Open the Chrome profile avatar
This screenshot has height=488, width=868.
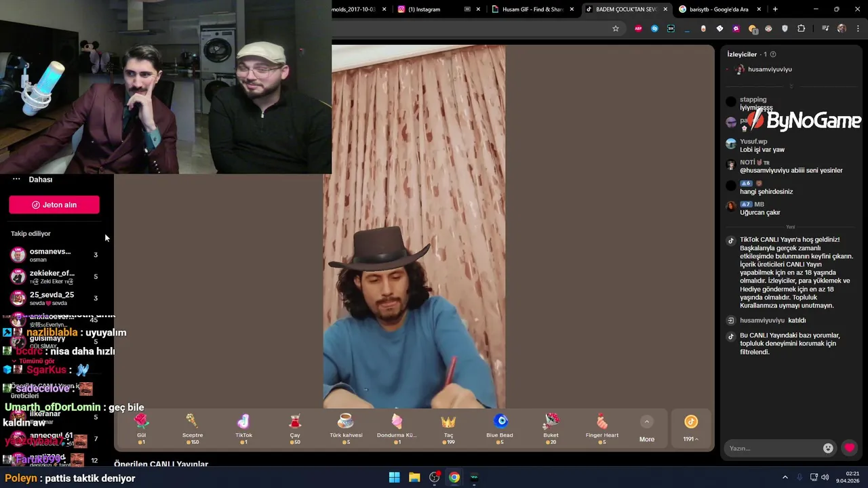842,28
